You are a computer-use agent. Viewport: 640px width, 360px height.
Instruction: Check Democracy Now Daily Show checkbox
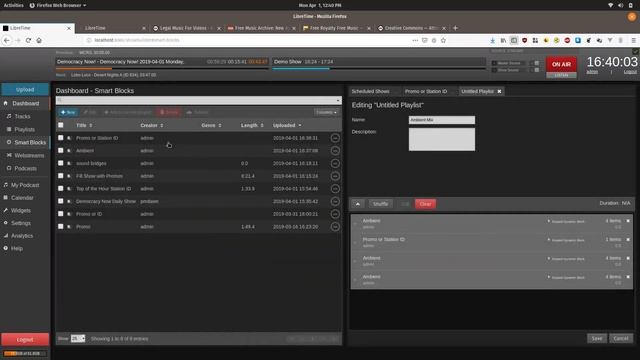[x=61, y=201]
